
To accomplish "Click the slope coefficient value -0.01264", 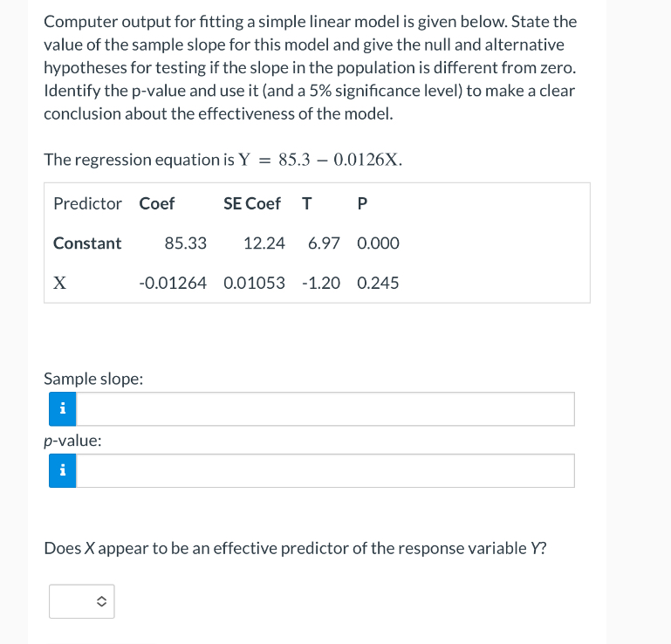I will pos(173,283).
